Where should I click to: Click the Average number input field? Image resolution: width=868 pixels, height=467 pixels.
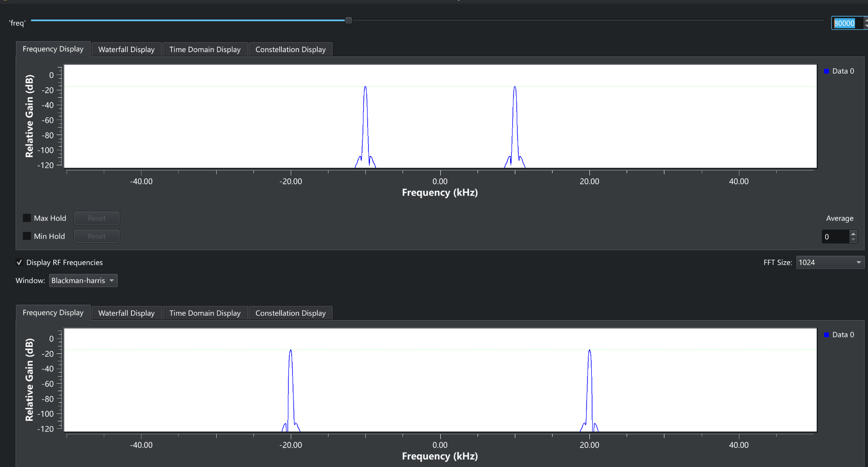point(835,237)
